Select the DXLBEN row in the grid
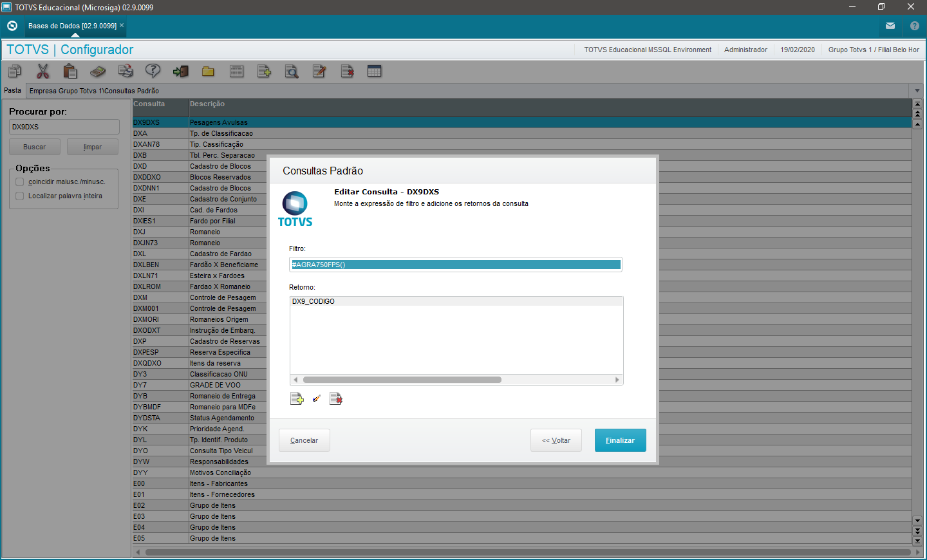The height and width of the screenshot is (560, 927). [521, 265]
